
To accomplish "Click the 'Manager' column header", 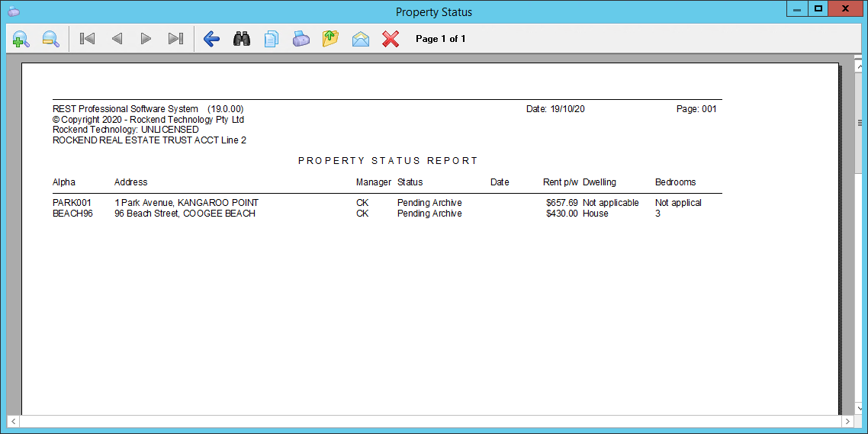I will pyautogui.click(x=374, y=182).
